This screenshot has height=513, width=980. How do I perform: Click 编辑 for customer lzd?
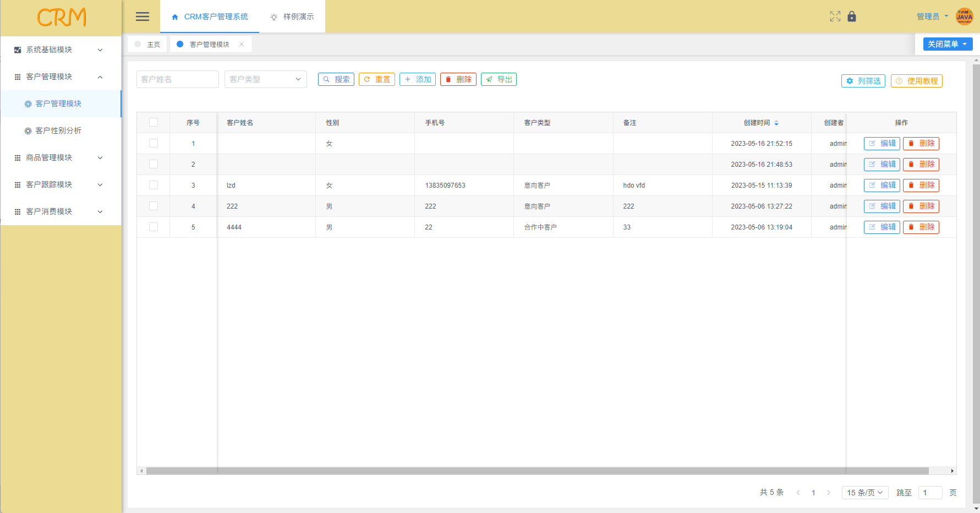click(882, 185)
